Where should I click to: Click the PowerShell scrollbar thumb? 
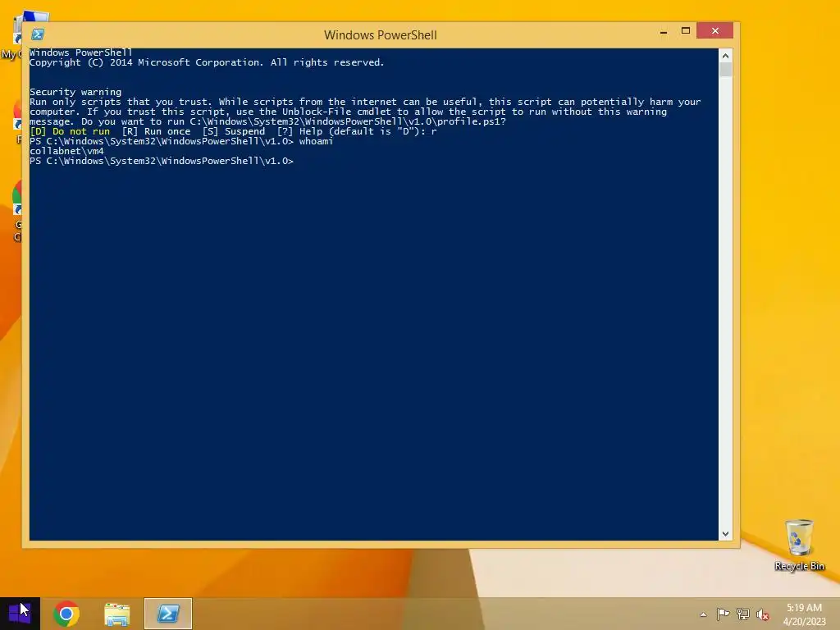pos(725,70)
